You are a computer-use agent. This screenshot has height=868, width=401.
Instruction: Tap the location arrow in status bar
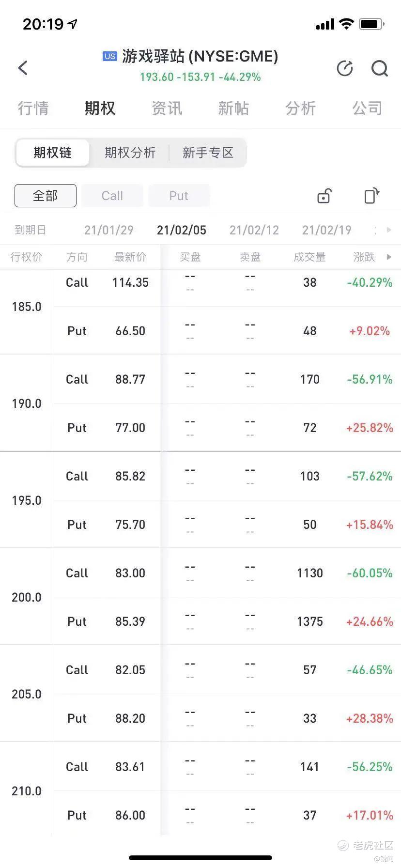(x=73, y=24)
